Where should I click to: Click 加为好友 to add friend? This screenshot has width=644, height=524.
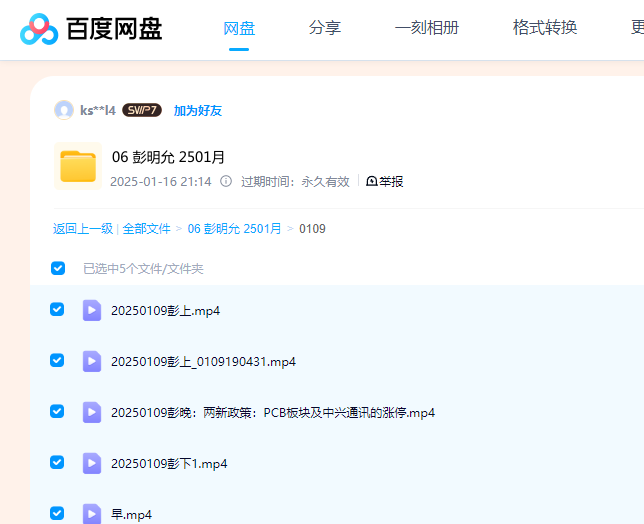(198, 110)
